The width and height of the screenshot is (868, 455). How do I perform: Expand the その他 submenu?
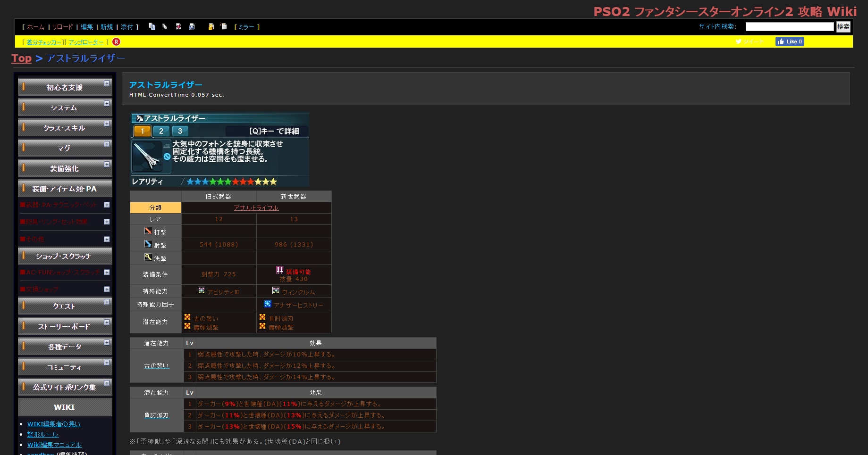[107, 239]
